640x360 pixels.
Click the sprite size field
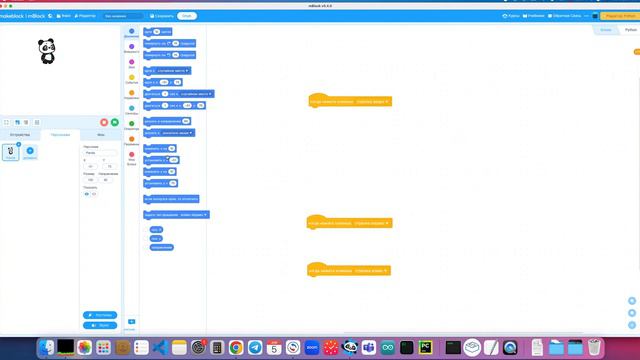90,180
